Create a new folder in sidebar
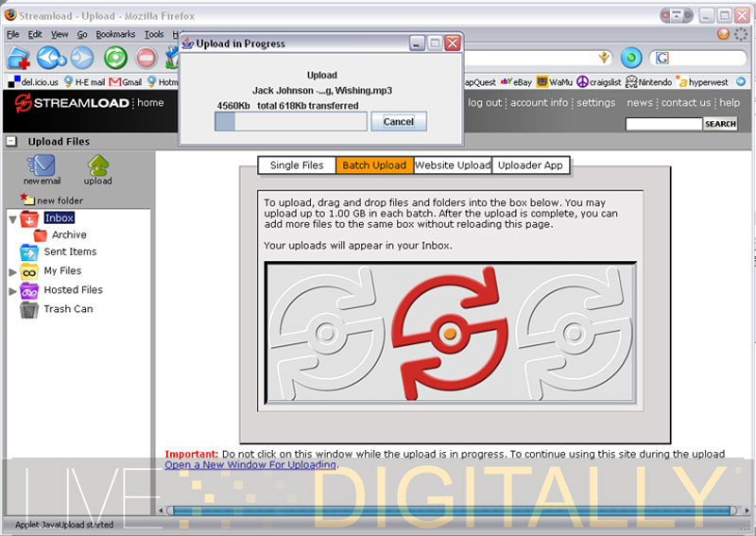 click(x=59, y=200)
